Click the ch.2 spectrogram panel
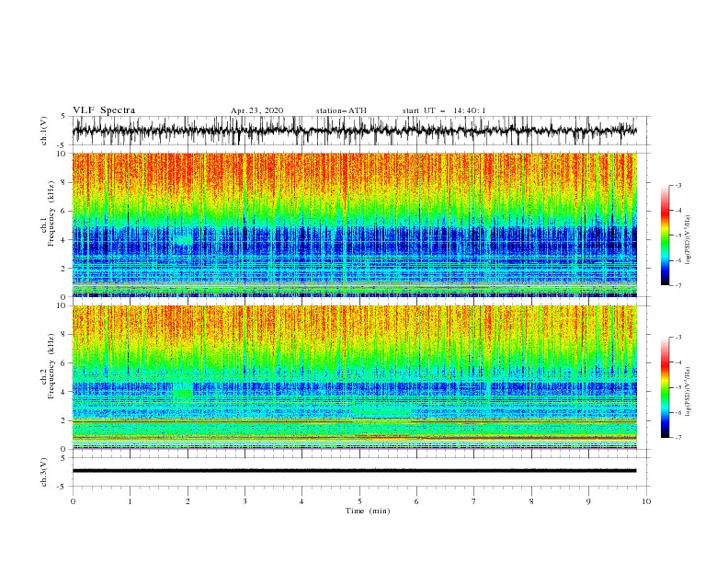The width and height of the screenshot is (728, 563). [x=354, y=377]
